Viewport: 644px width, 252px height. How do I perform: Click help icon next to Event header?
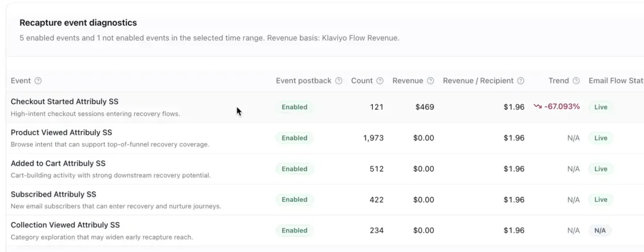click(38, 81)
